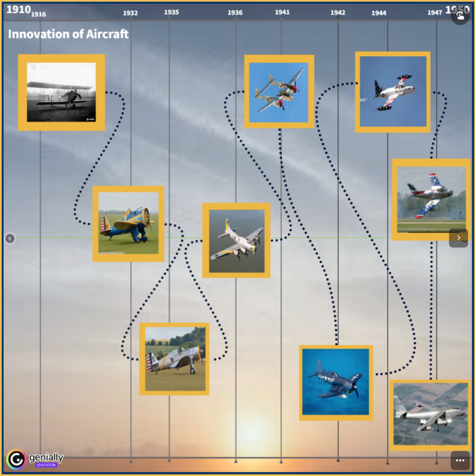The image size is (475, 476).
Task: Select the 1941 year marker
Action: click(282, 12)
